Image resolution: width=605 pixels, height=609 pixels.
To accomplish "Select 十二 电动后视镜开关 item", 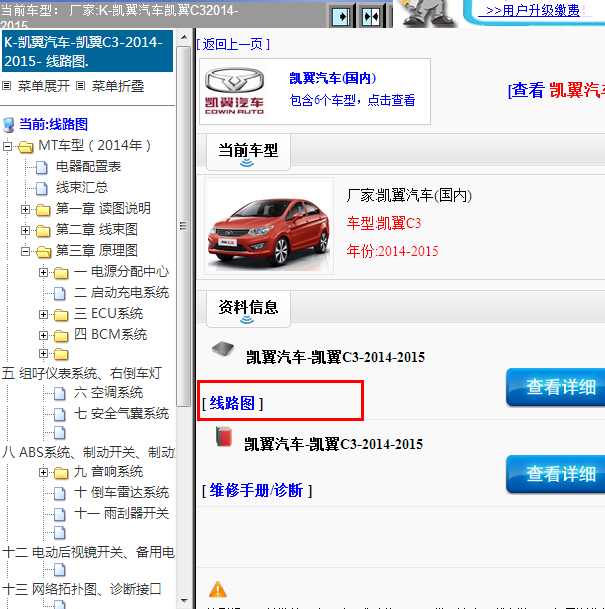I will (89, 552).
